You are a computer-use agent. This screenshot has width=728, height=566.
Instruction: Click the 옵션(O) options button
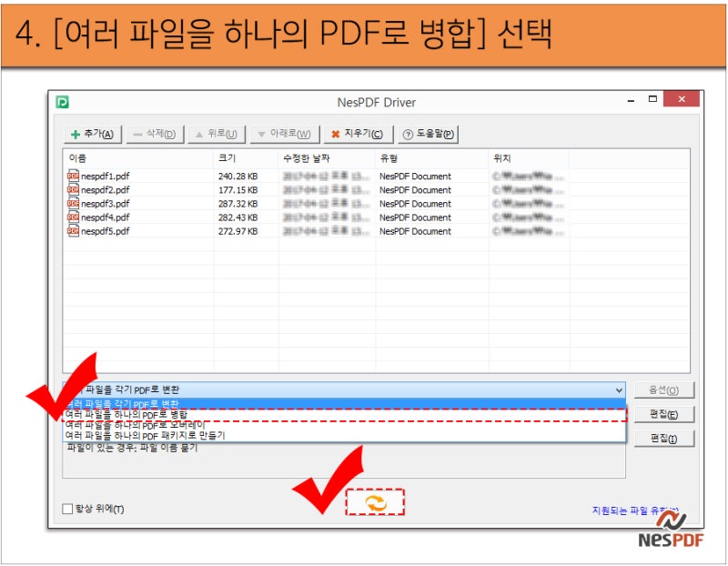[664, 390]
